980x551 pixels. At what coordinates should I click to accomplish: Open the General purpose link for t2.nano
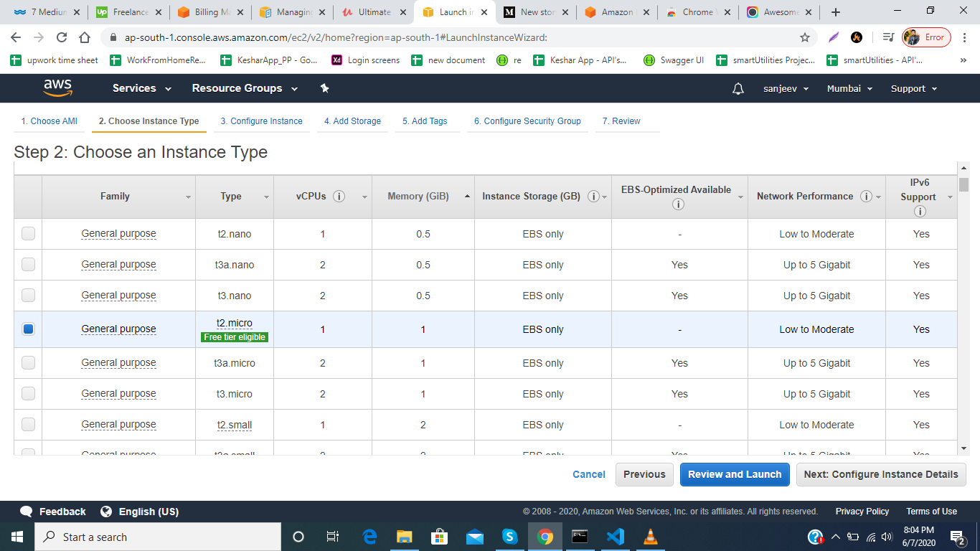pos(118,233)
